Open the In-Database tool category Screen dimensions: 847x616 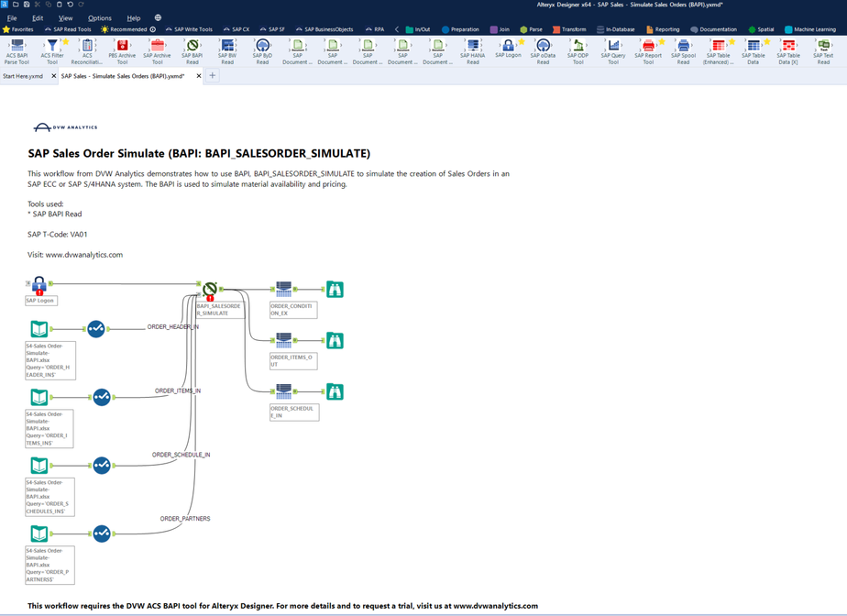[616, 29]
